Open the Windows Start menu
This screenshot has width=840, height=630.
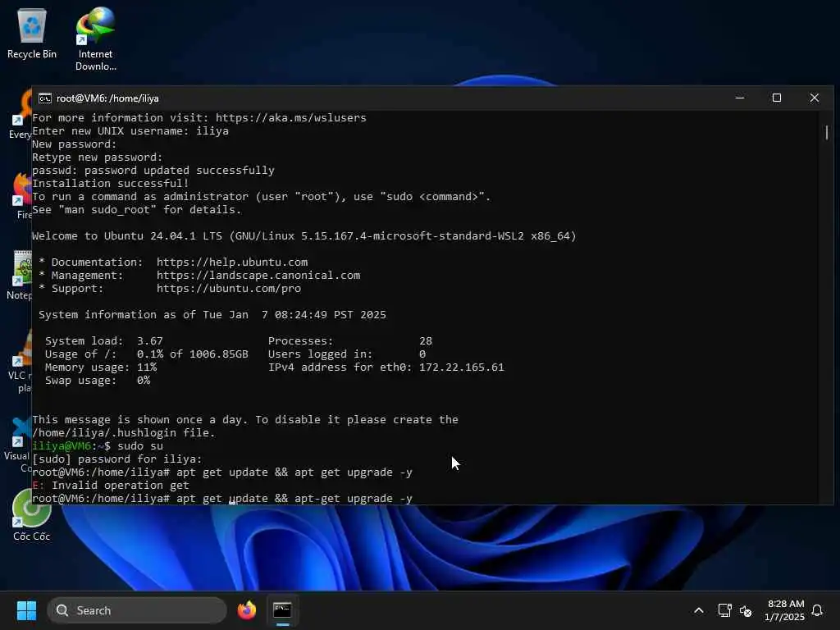click(26, 610)
